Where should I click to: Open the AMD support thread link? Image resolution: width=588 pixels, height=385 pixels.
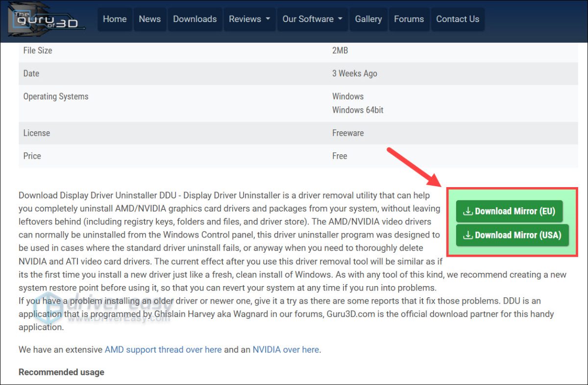[163, 349]
